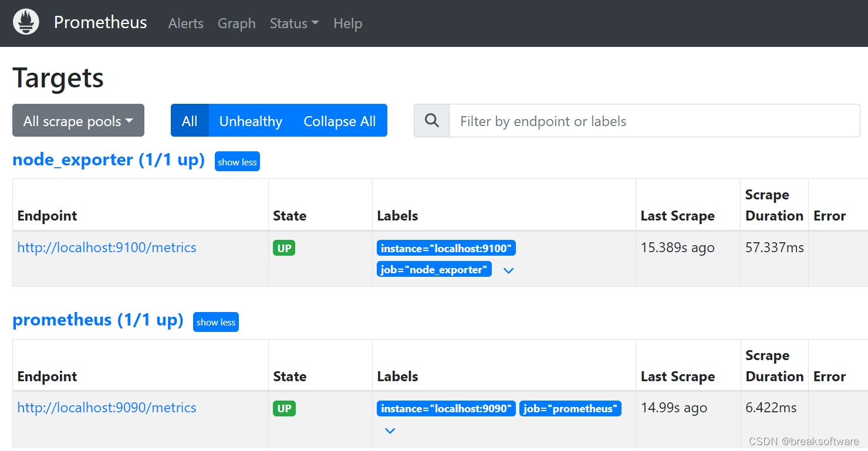Open the All scrape pools dropdown
Image resolution: width=868 pixels, height=451 pixels.
point(78,120)
